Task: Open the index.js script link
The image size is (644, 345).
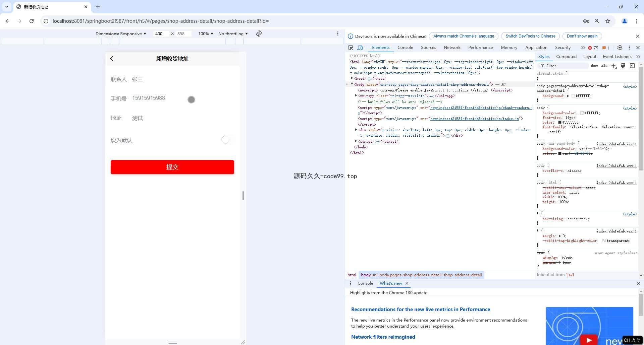Action: tap(475, 119)
